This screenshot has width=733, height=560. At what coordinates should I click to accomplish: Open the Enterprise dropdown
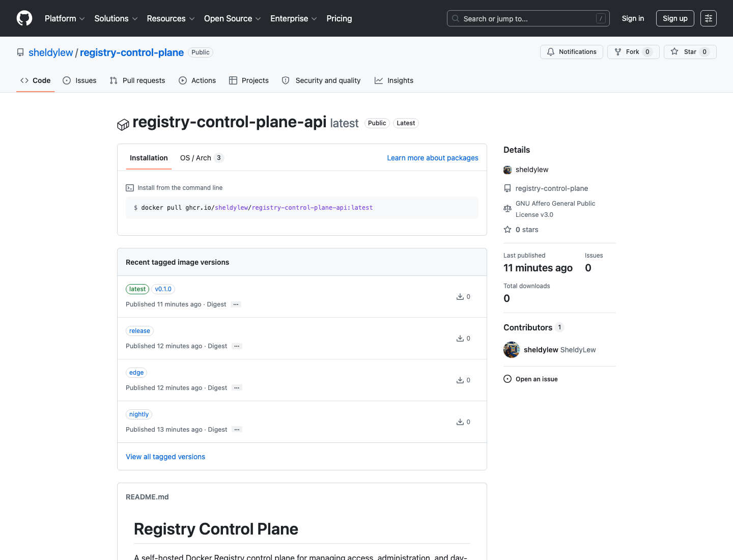(294, 18)
